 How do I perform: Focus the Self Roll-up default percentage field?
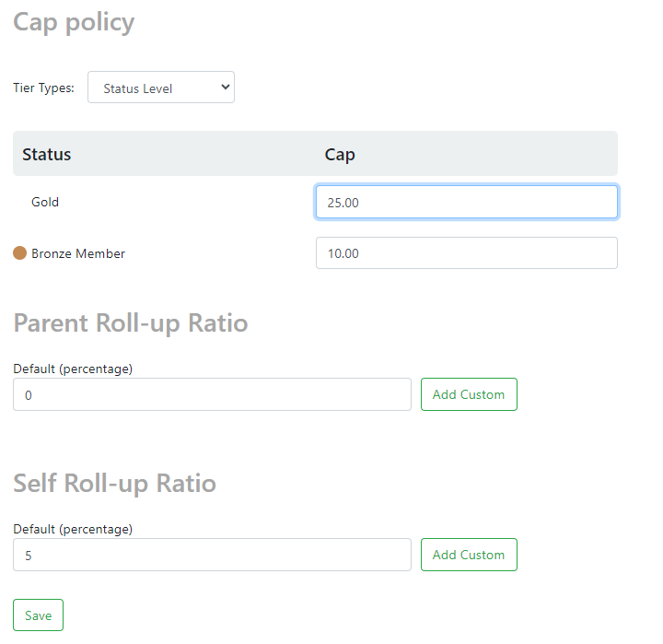coord(212,555)
